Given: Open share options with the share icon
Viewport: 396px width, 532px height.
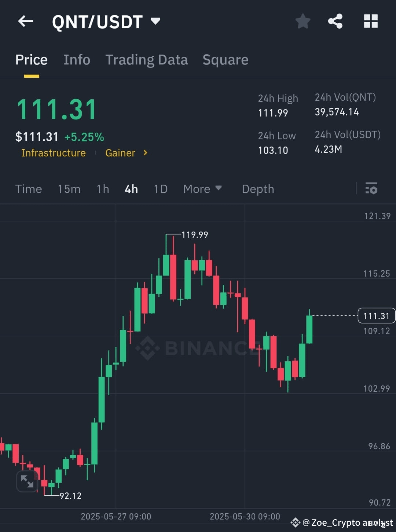Looking at the screenshot, I should [335, 21].
